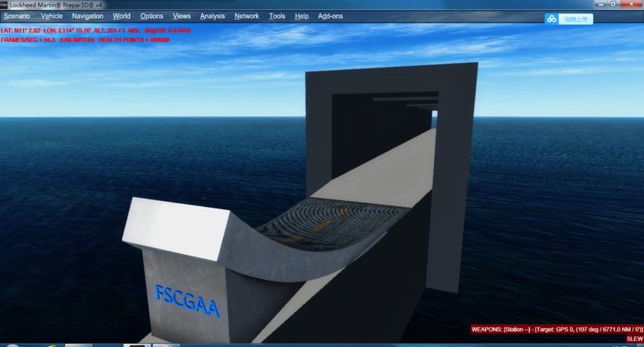
Task: Open the Analysis menu
Action: coord(212,16)
